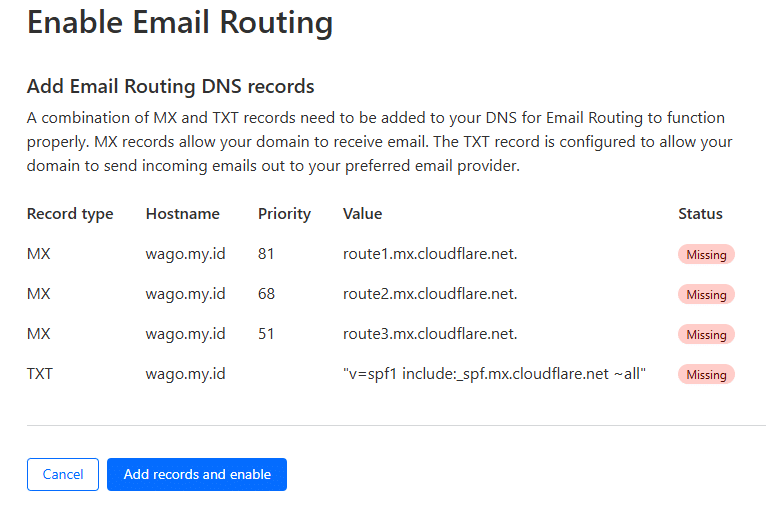This screenshot has height=508, width=766.
Task: Click priority 81 in first MX row
Action: (x=266, y=254)
